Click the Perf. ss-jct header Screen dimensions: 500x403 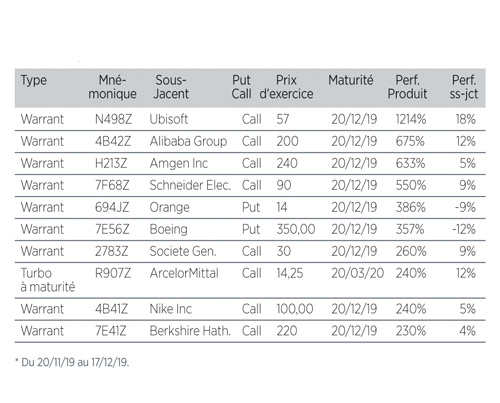pos(464,87)
